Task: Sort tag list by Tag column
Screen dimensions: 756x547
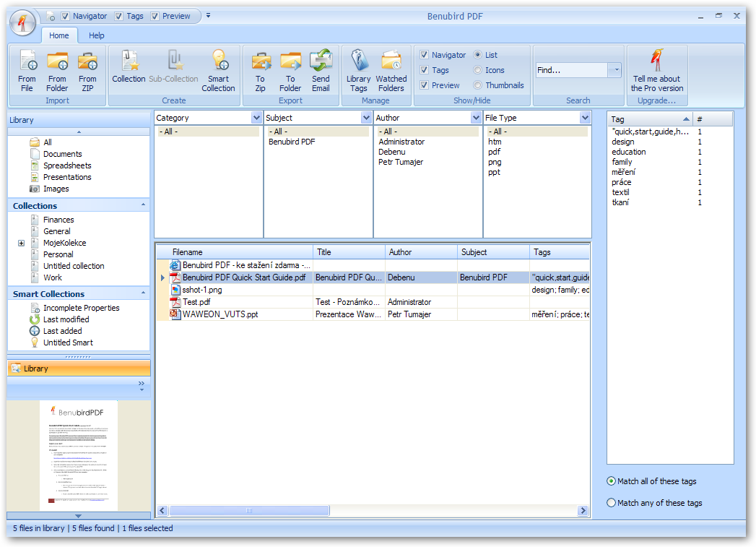Action: click(650, 119)
